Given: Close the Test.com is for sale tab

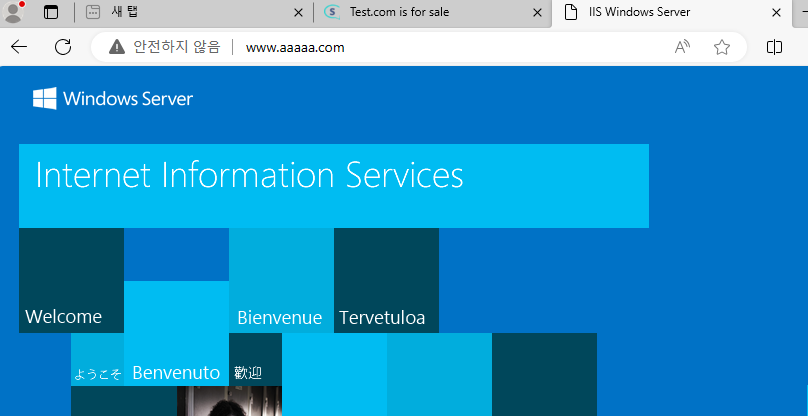Looking at the screenshot, I should tap(537, 13).
